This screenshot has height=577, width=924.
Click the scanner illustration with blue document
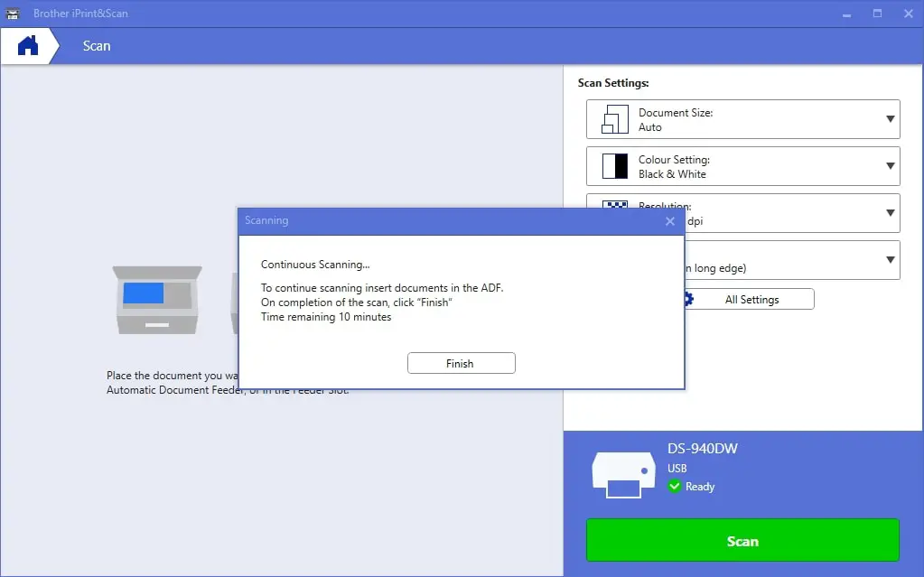click(x=157, y=300)
